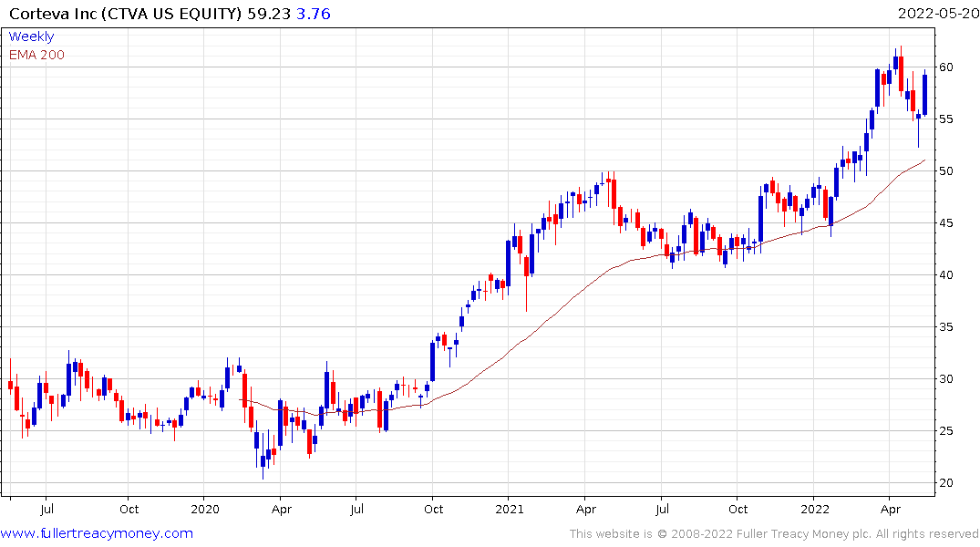The image size is (980, 547).
Task: Click the blue change value 3.76
Action: point(313,13)
